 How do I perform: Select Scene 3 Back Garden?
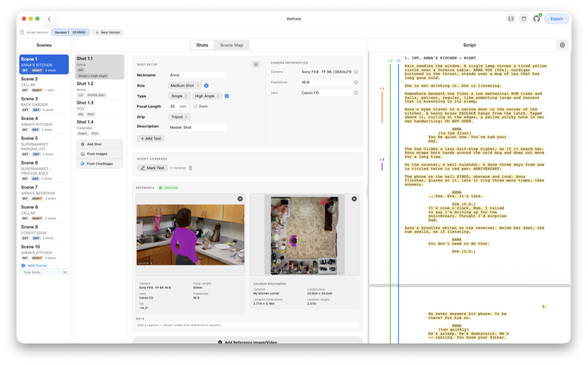[x=44, y=104]
